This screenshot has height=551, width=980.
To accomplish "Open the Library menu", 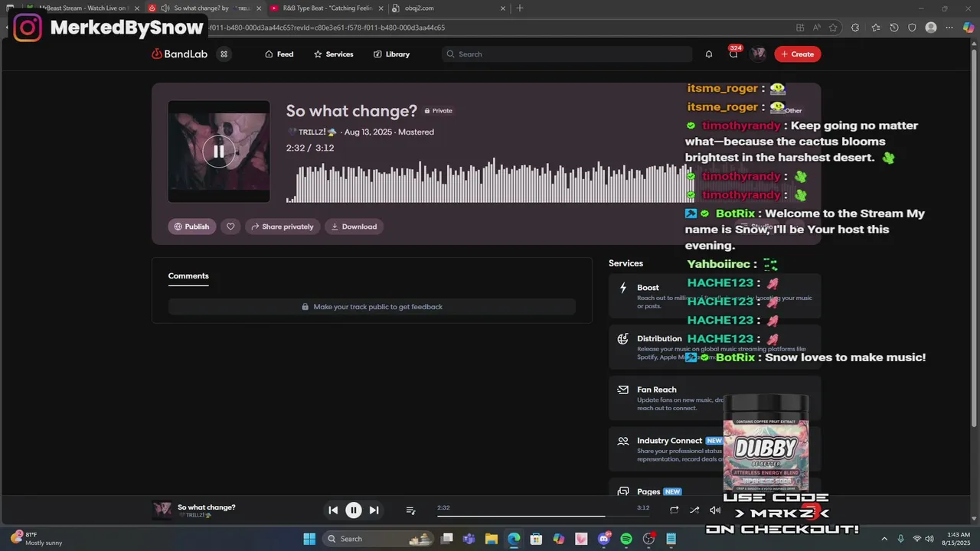I will [391, 54].
